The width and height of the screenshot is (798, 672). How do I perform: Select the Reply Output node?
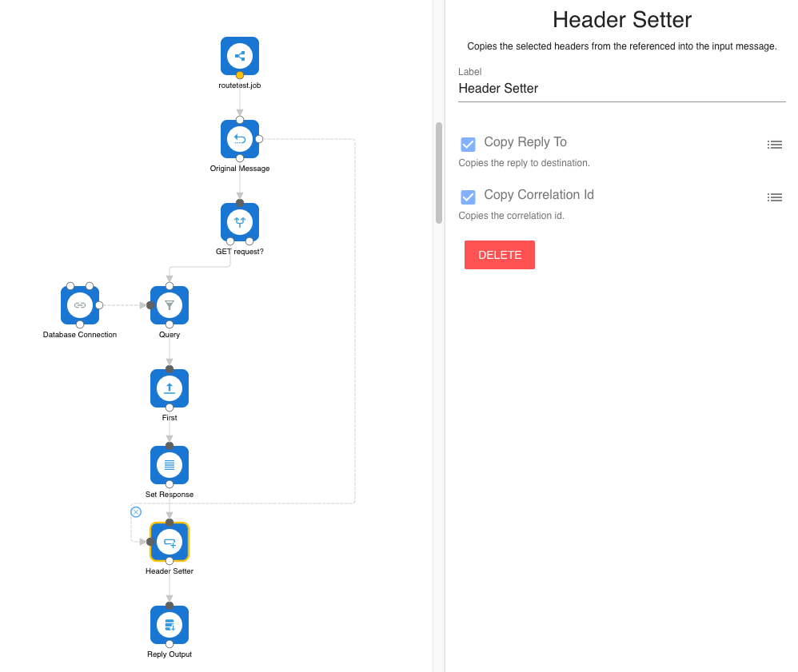tap(170, 625)
